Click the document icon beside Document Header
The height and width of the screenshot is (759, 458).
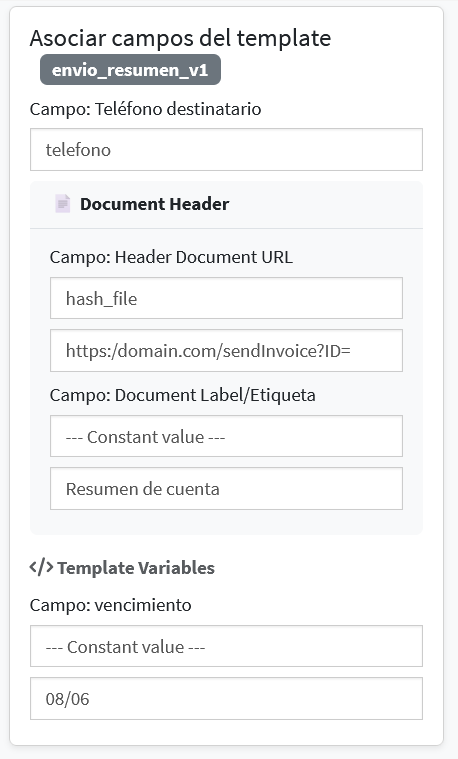[x=62, y=204]
